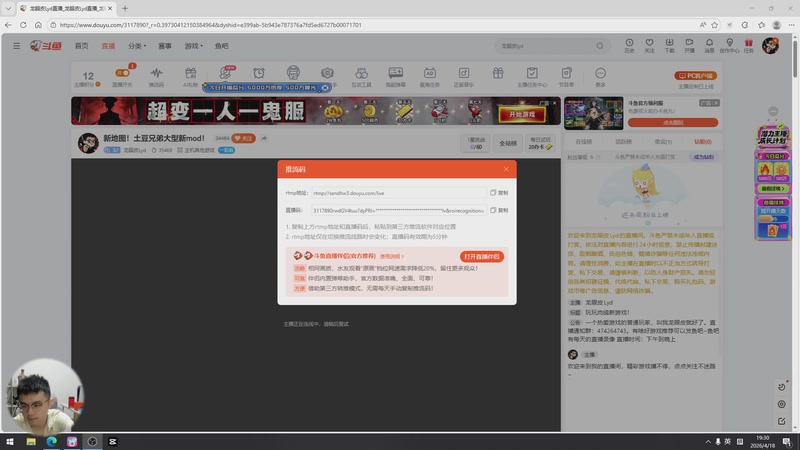Screen dimensions: 800x450
Task: Click the Douyu logo
Action: [x=46, y=46]
